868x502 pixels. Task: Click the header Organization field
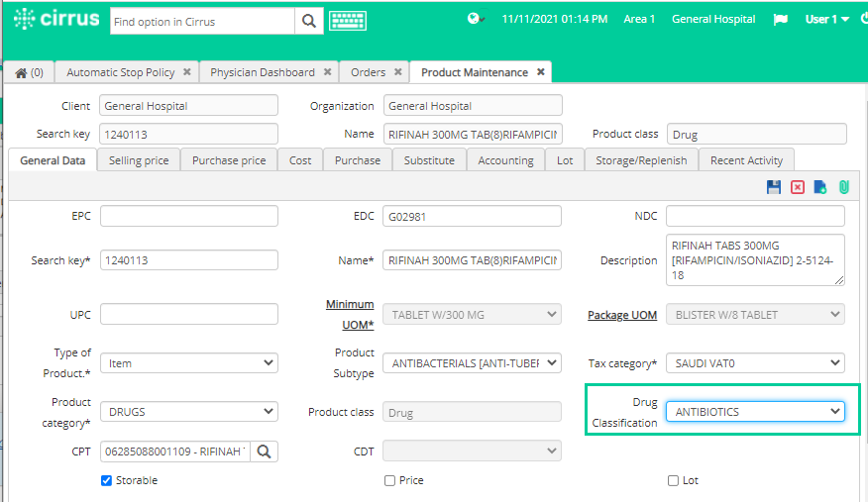[x=473, y=106]
